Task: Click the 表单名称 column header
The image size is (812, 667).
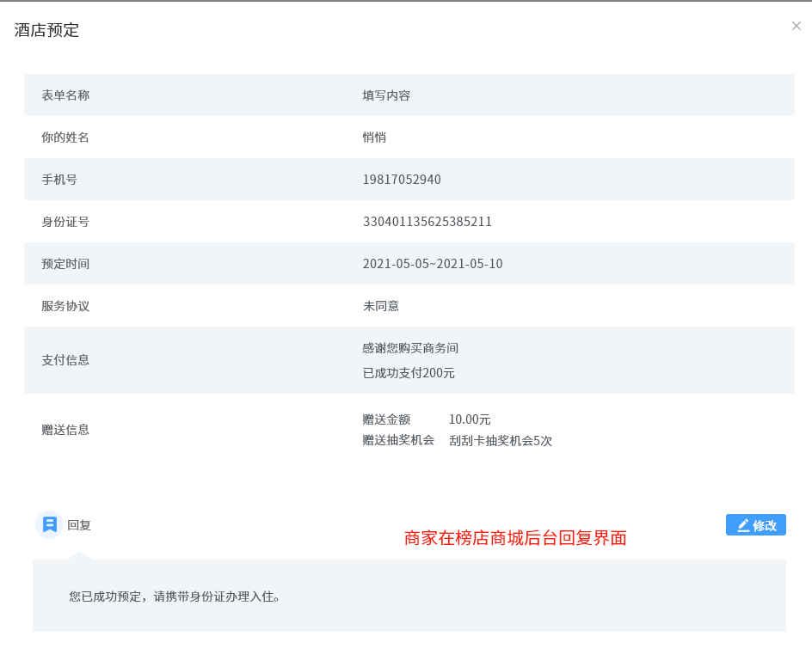Action: pyautogui.click(x=65, y=95)
